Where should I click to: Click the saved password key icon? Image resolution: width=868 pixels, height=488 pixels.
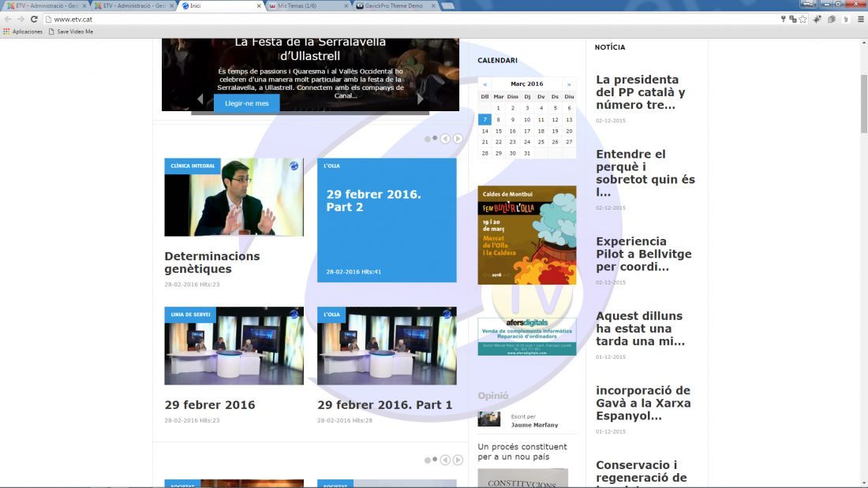point(784,19)
